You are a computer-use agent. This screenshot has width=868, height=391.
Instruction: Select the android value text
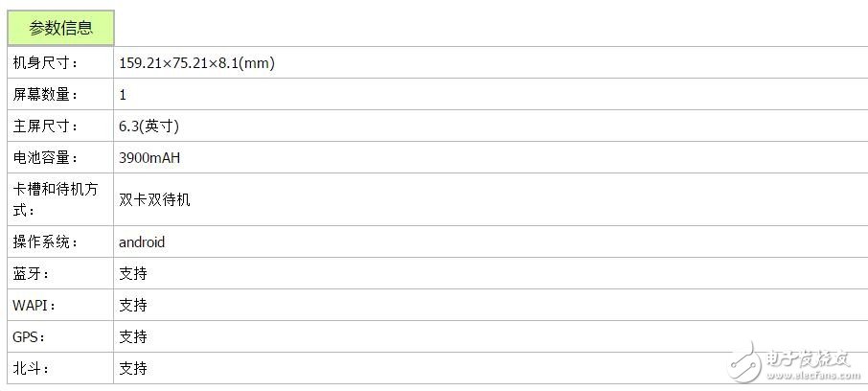pyautogui.click(x=142, y=242)
